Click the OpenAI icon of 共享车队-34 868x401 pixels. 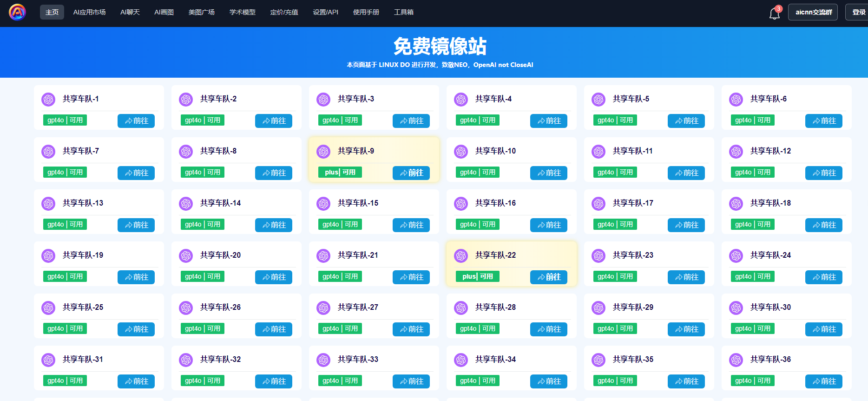[461, 360]
